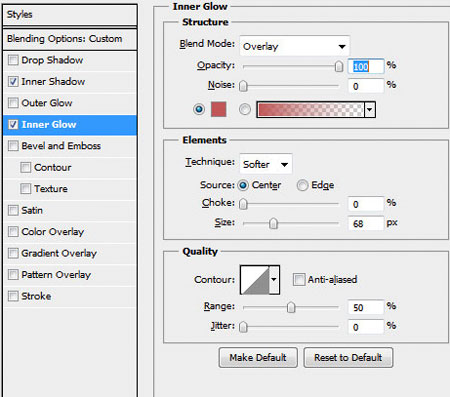Click the Jitter value field
450x397 pixels.
pos(366,327)
